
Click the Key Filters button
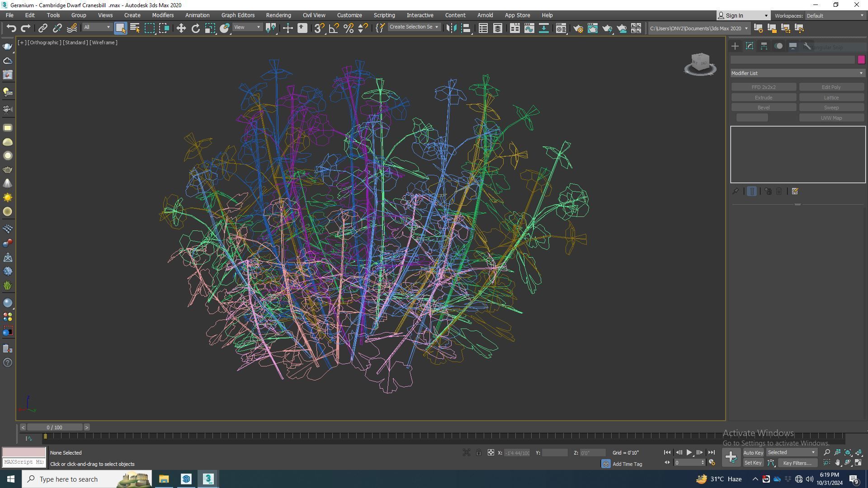(x=797, y=463)
